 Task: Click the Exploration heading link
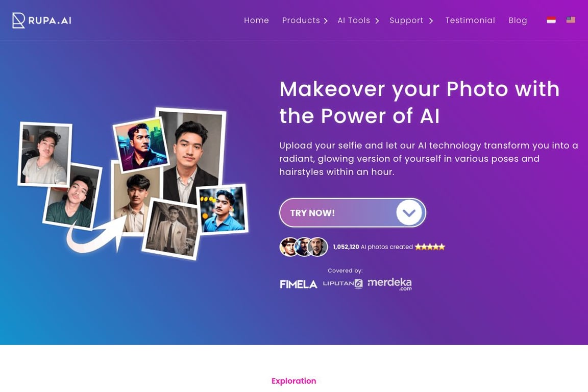click(x=293, y=381)
